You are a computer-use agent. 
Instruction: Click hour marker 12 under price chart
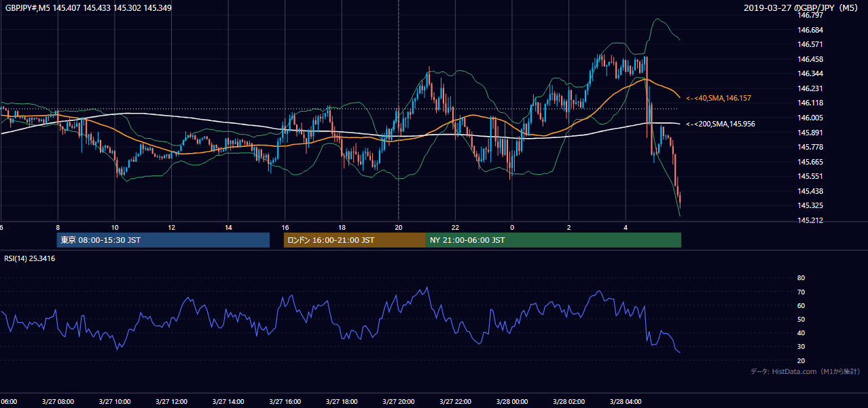click(x=172, y=227)
